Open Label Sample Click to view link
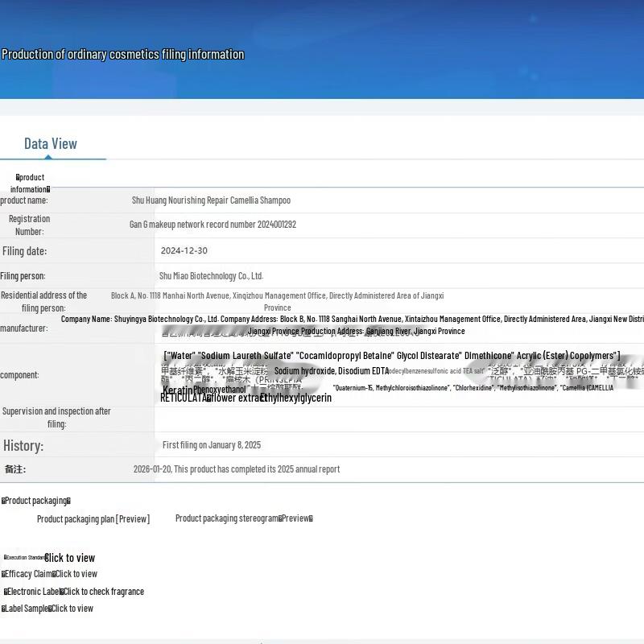This screenshot has height=644, width=644. pos(72,609)
